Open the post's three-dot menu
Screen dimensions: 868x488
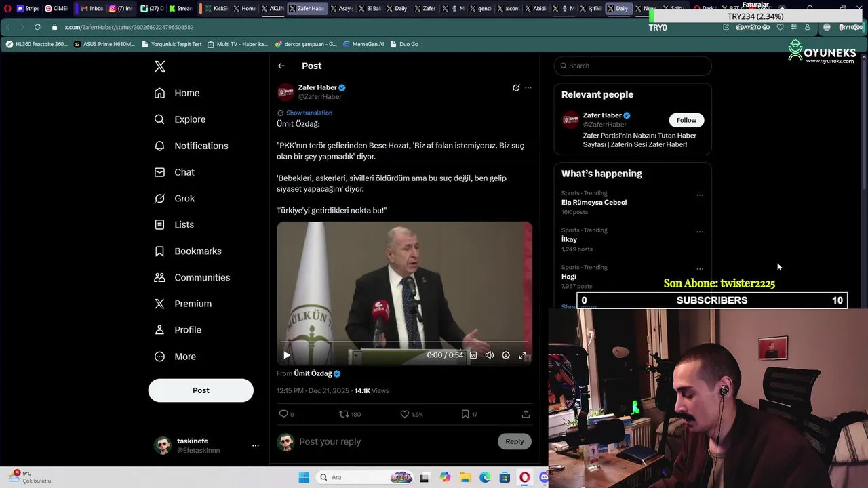click(528, 87)
